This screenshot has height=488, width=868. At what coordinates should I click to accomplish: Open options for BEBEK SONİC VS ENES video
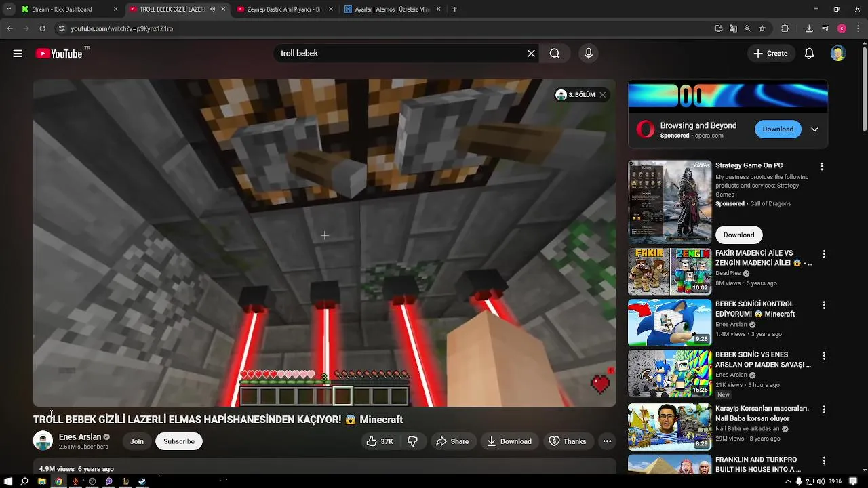click(824, 356)
